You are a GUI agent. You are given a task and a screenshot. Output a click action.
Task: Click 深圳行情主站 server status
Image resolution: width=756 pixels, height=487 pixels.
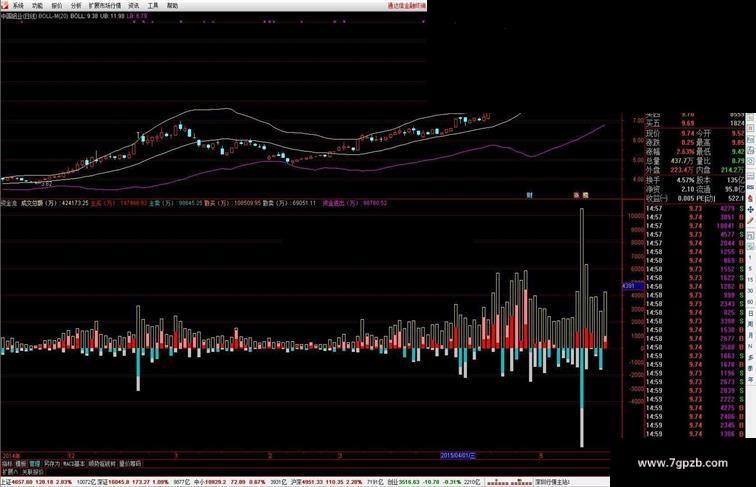(553, 482)
